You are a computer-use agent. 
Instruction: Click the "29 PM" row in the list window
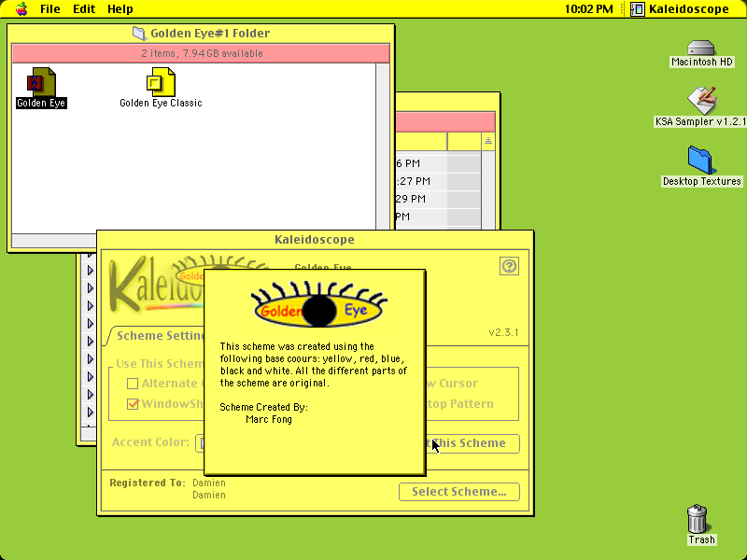[x=437, y=199]
